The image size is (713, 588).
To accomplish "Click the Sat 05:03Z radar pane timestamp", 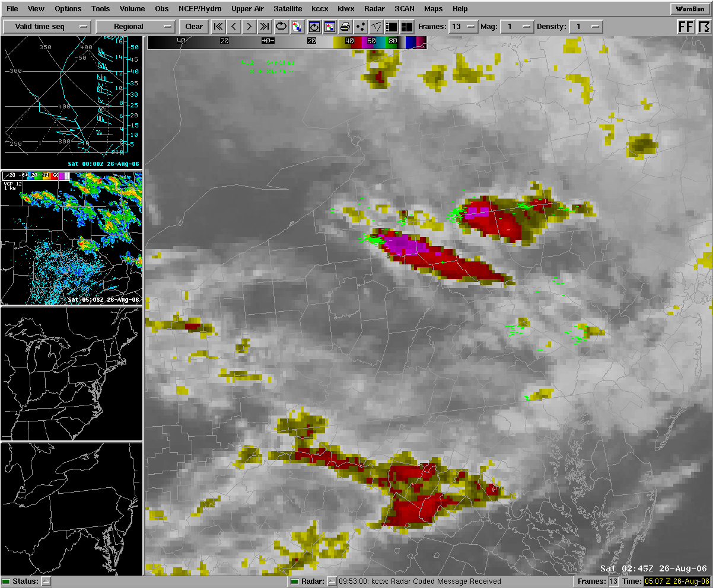I will tap(103, 300).
